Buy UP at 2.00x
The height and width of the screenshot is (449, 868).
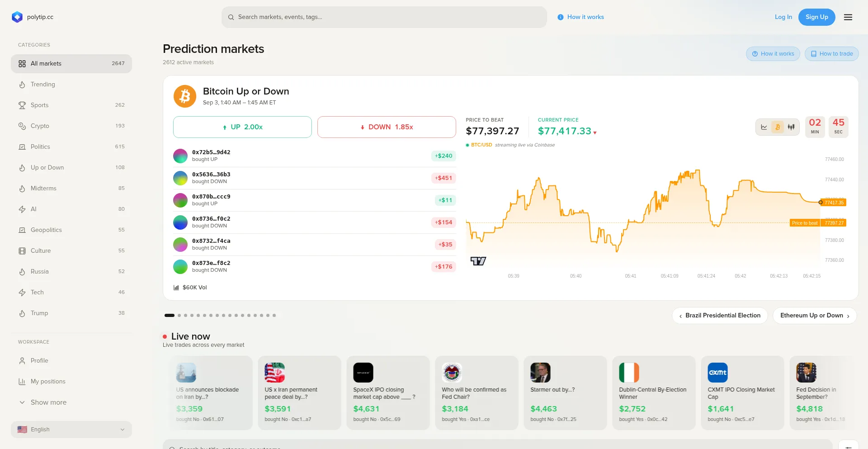[x=242, y=127]
